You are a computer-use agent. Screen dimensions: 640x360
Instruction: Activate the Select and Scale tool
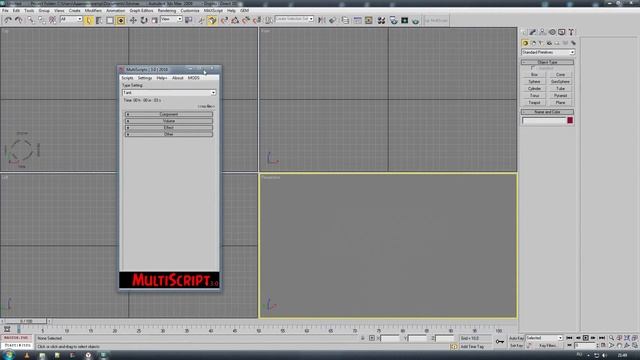(x=154, y=20)
